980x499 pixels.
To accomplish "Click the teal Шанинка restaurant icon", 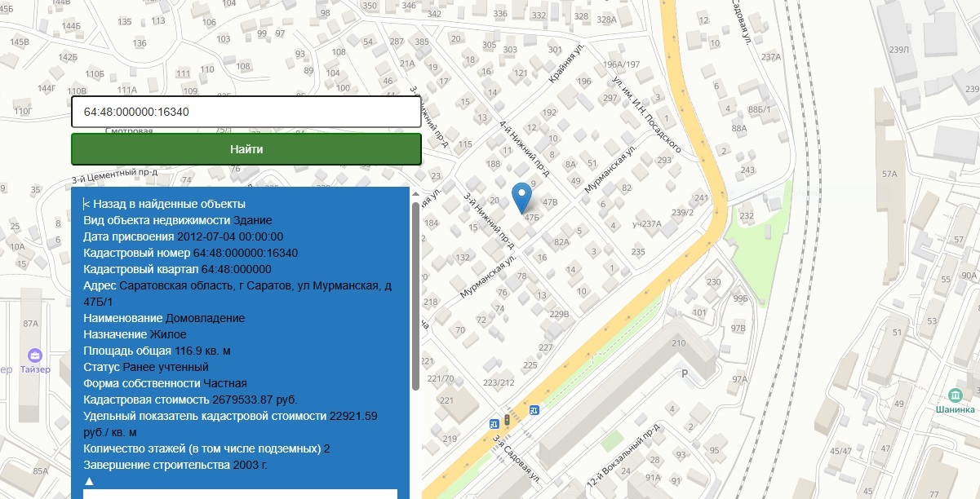I will pos(956,395).
